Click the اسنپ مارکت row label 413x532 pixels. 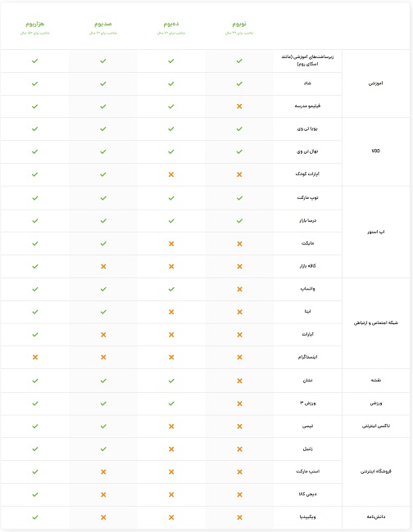[x=308, y=471]
